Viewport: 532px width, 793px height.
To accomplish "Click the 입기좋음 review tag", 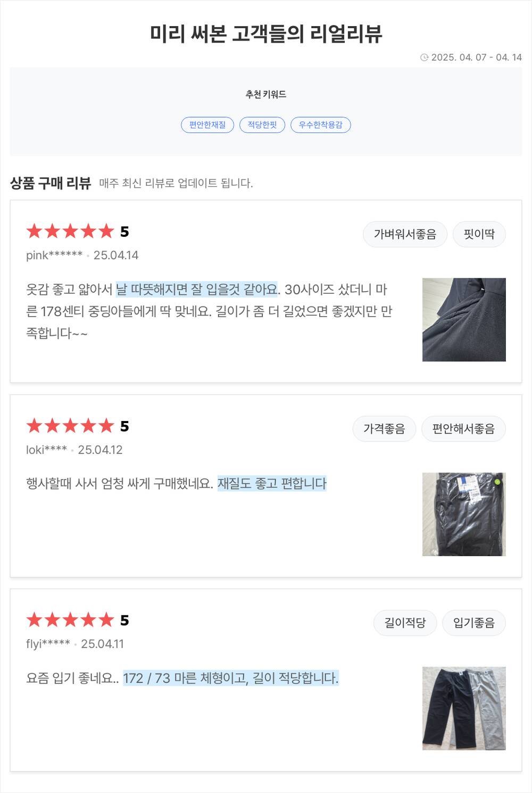I will (473, 623).
